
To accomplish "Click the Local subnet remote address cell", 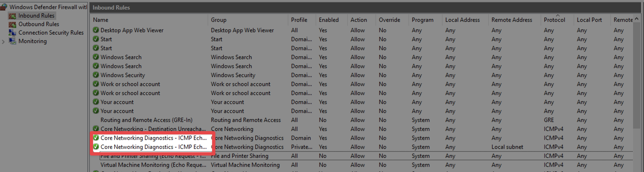I will 507,147.
